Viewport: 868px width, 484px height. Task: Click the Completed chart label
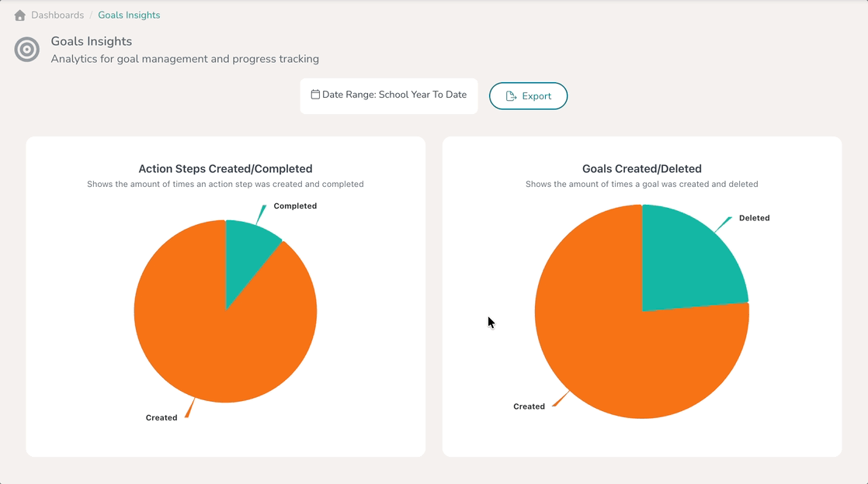295,206
